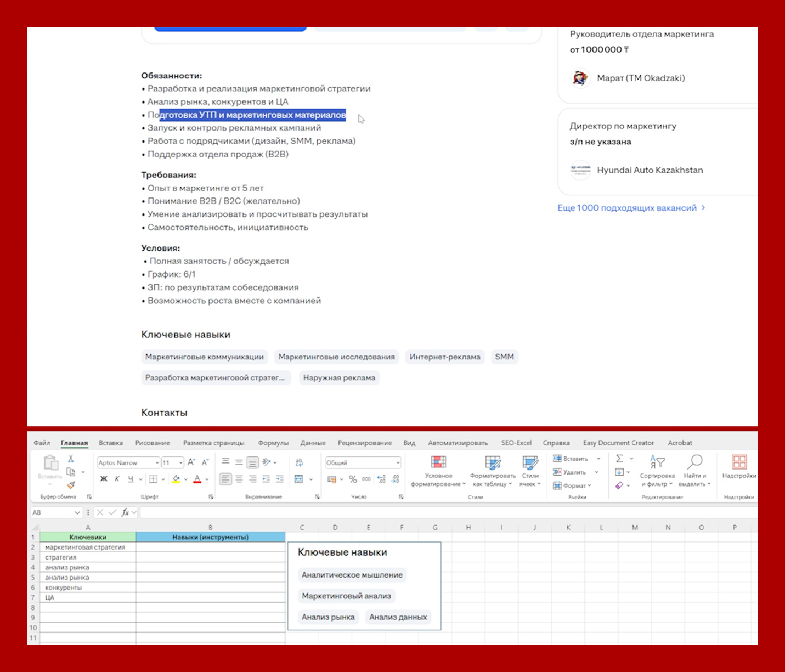
Task: Toggle bottom vertical alignment
Action: click(x=252, y=462)
